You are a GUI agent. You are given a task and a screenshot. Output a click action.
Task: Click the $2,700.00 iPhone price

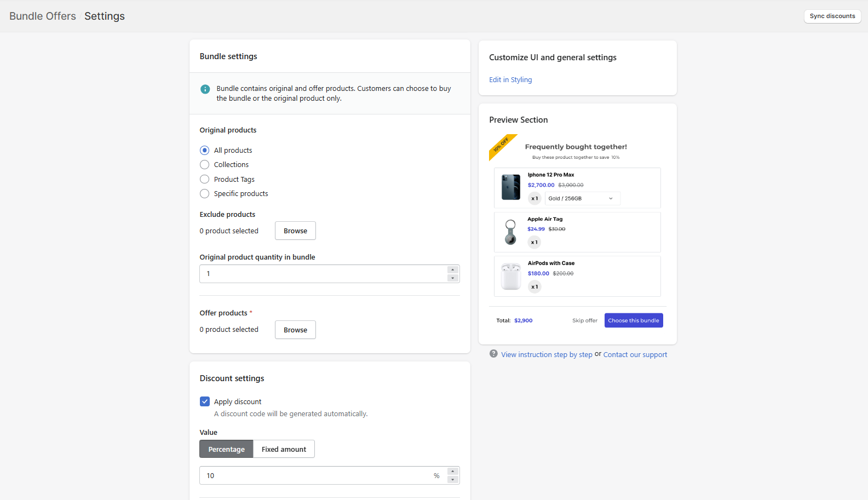pos(541,185)
